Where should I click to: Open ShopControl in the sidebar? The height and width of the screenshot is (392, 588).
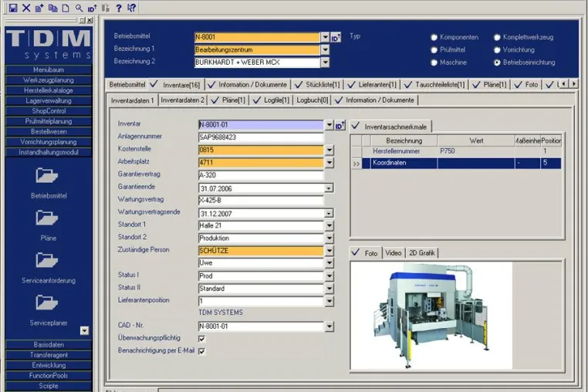49,111
